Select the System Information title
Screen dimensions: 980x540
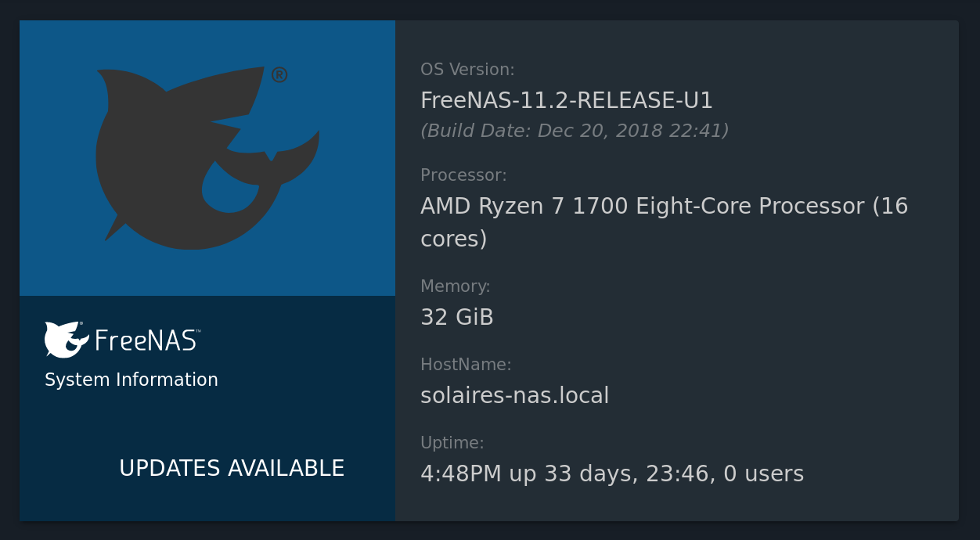132,380
